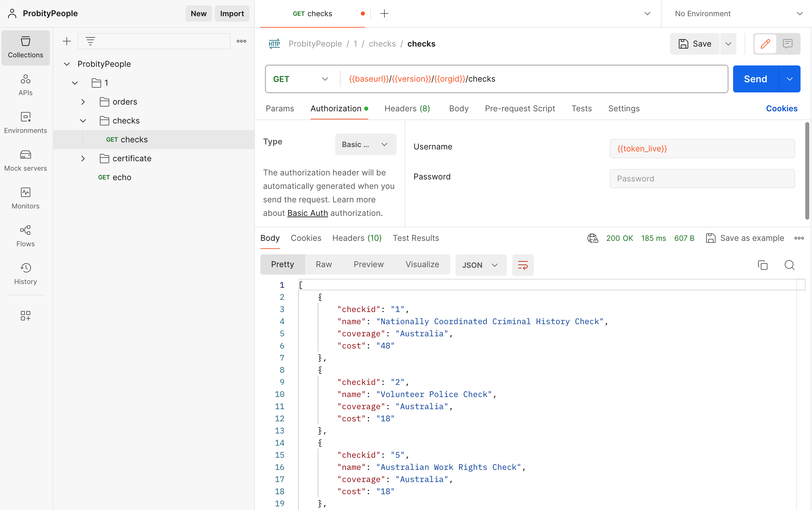Open the Monitors panel
812x510 pixels.
[x=25, y=198]
